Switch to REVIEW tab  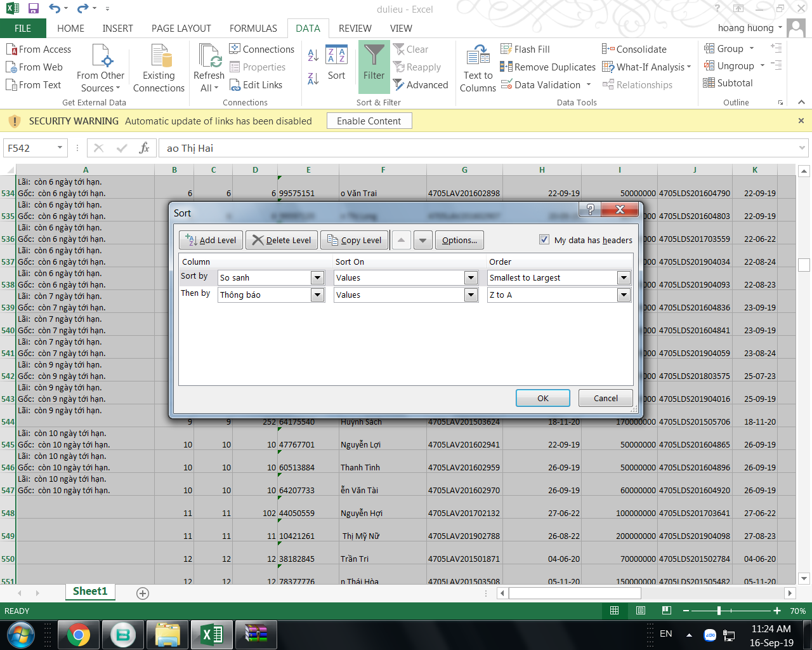pyautogui.click(x=355, y=29)
